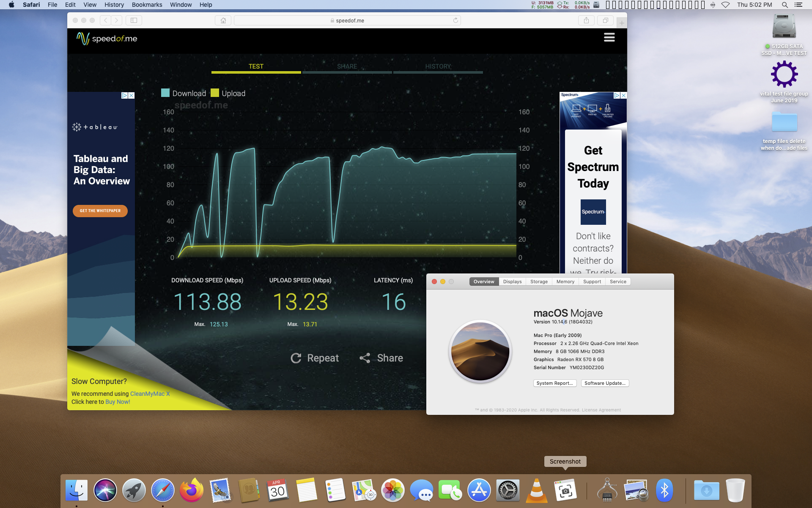
Task: Open the Storage tab in About This Mac
Action: click(539, 282)
